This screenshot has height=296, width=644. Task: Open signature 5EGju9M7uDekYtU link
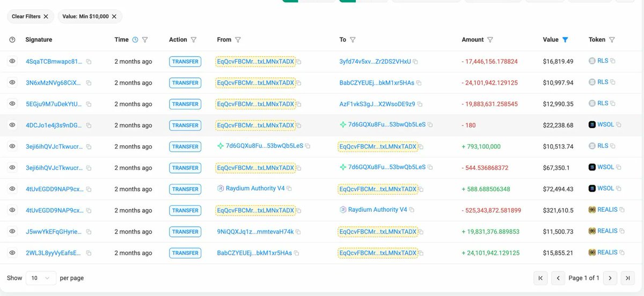[54, 104]
